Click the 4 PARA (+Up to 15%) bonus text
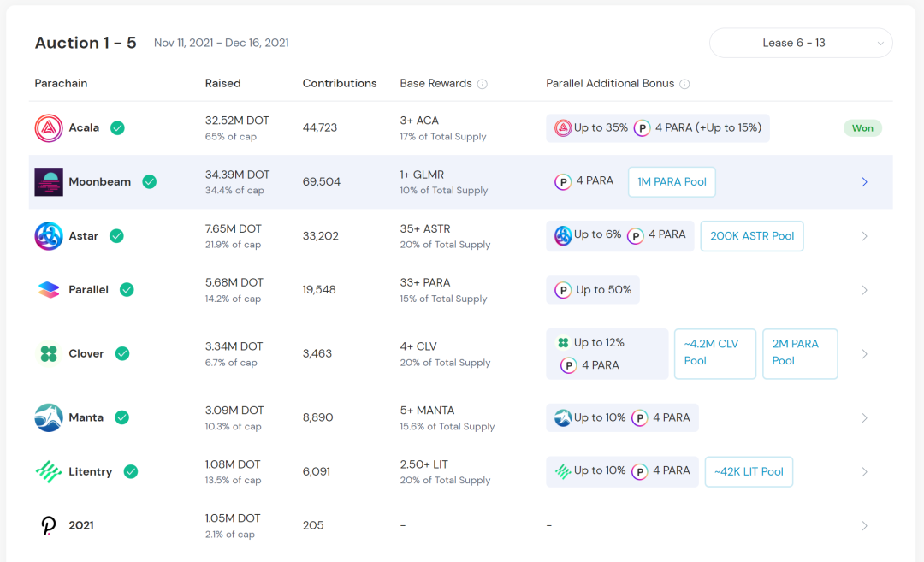Viewport: 924px width, 562px height. (x=708, y=127)
